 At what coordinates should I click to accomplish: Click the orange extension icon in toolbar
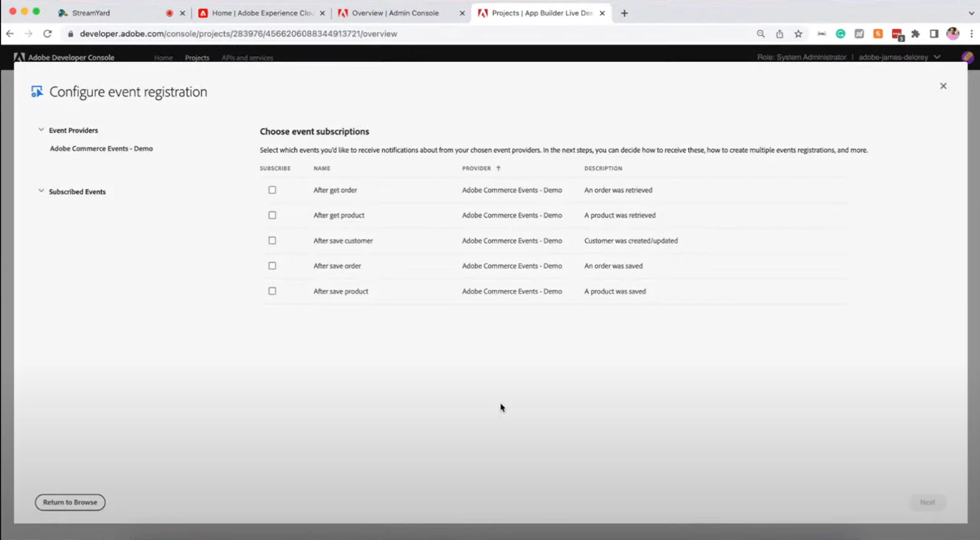878,34
